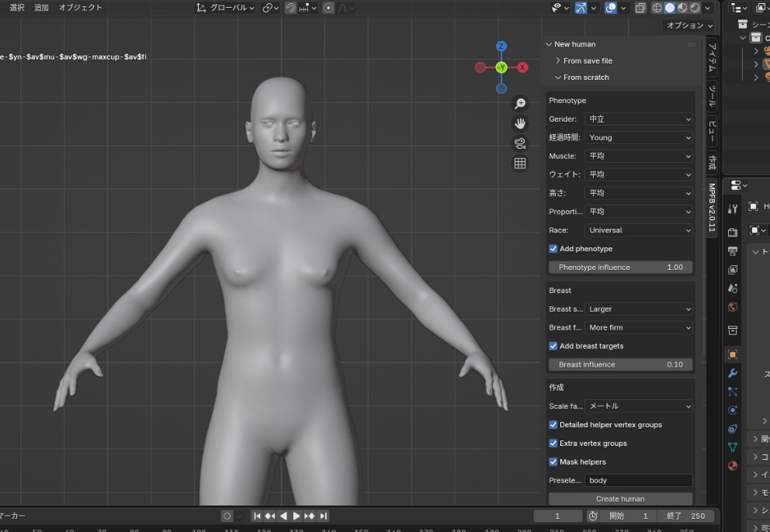Open the Material properties tab icon
Viewport: 770px width, 532px height.
[733, 466]
